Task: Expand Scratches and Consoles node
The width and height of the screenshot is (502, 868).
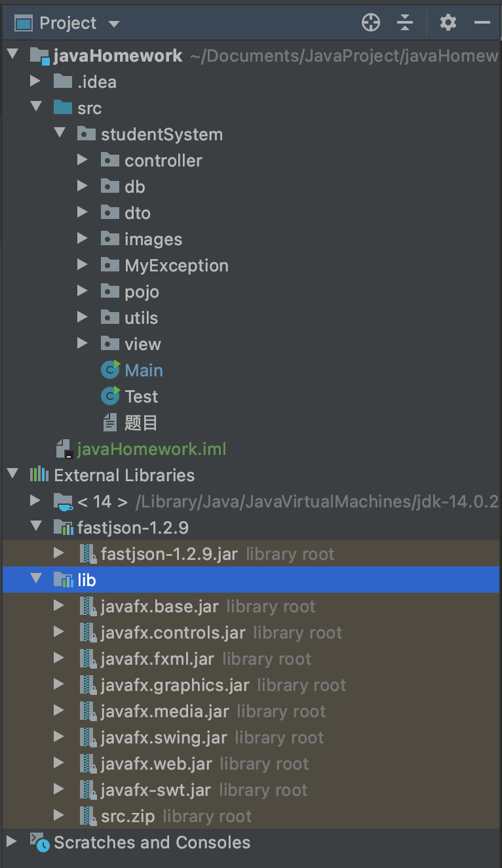Action: pyautogui.click(x=12, y=842)
